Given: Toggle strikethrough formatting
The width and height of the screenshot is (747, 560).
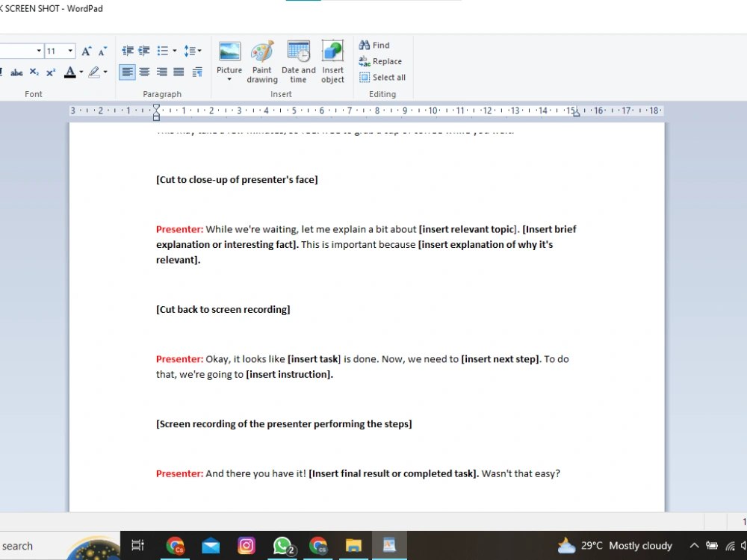Looking at the screenshot, I should pyautogui.click(x=16, y=72).
